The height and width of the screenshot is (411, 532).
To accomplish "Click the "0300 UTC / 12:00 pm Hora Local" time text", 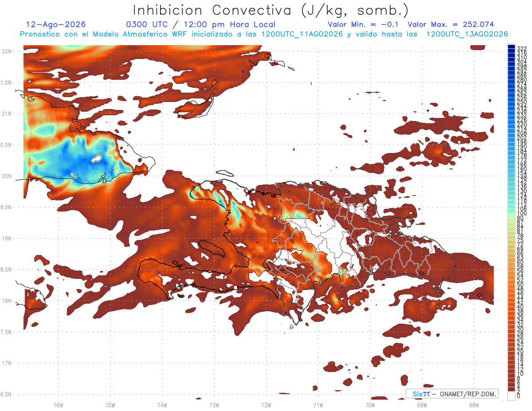I will pos(201,24).
